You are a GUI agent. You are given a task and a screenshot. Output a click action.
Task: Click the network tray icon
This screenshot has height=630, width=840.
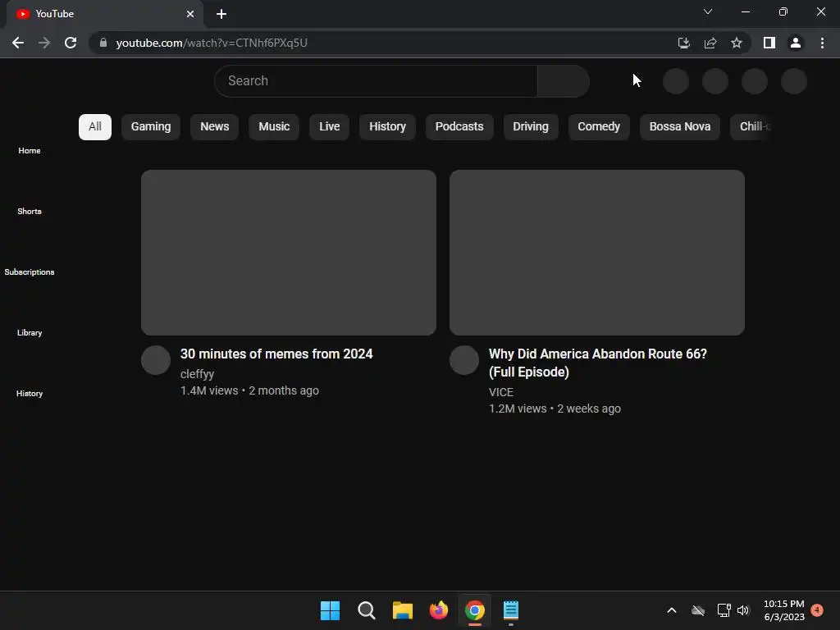tap(724, 610)
